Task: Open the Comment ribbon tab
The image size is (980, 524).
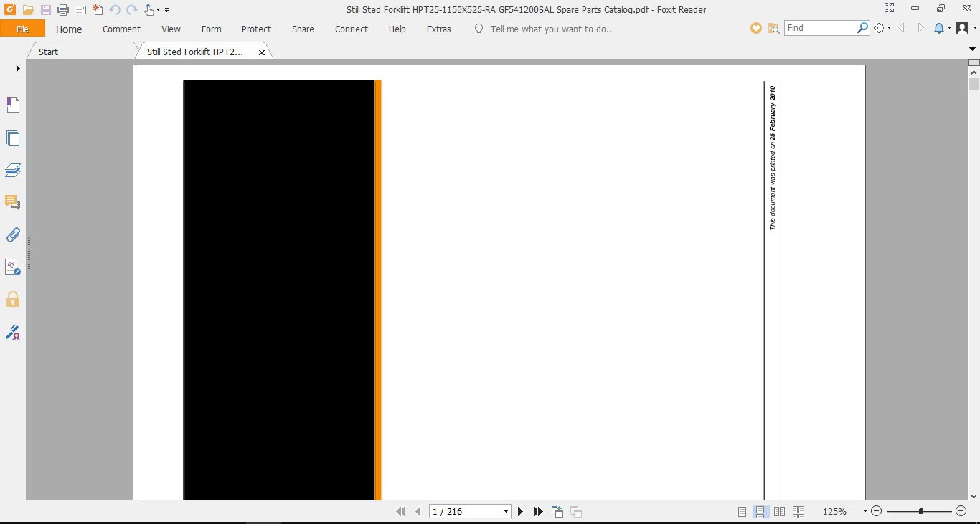Action: (x=121, y=29)
